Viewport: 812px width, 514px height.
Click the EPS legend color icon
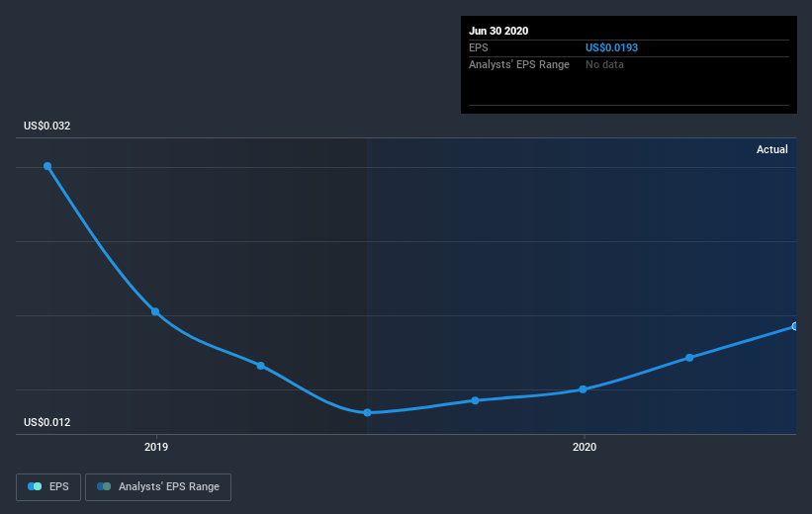(35, 486)
